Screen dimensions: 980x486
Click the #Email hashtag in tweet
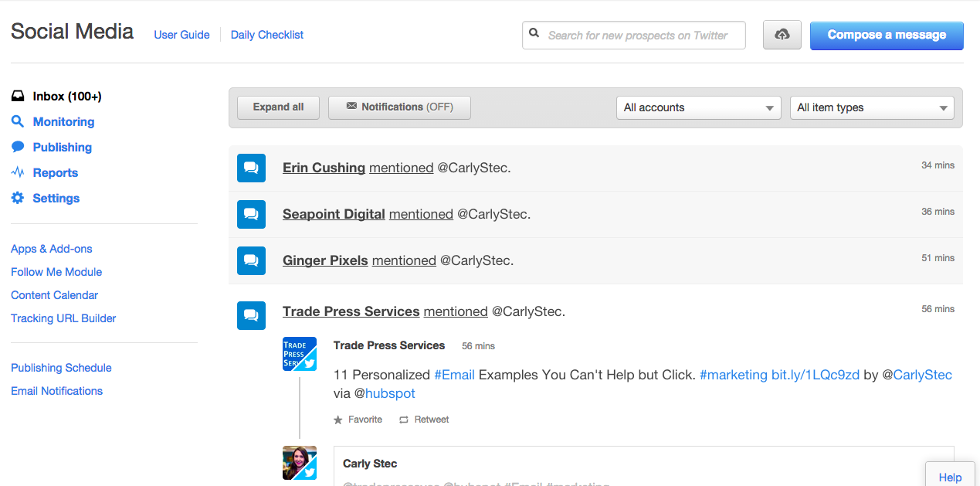[454, 375]
